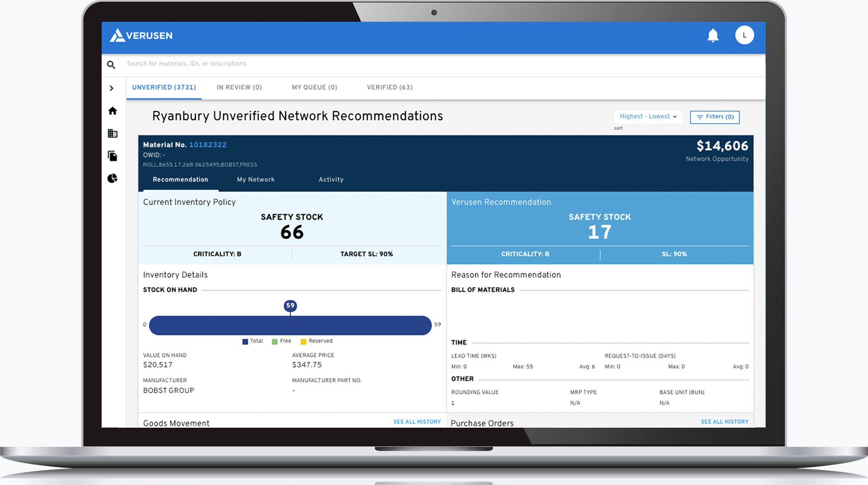Open See All History for Goods Movement

tap(417, 422)
